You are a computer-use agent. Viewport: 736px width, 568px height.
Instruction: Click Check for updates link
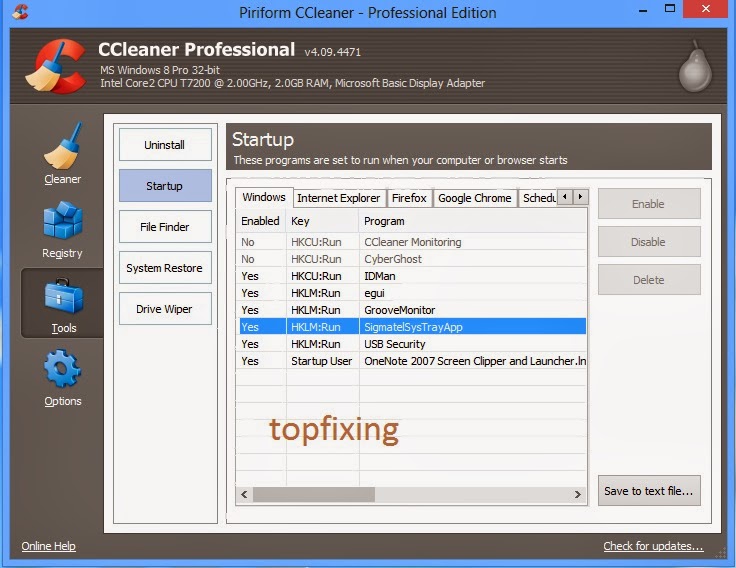pos(653,546)
